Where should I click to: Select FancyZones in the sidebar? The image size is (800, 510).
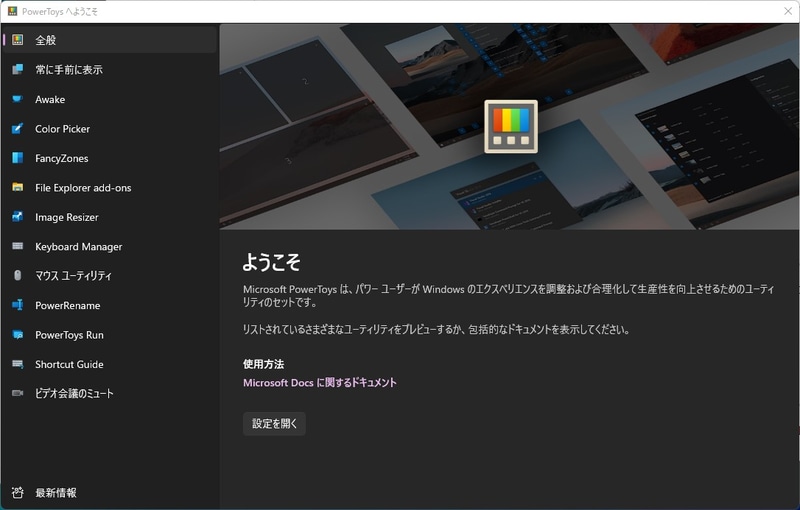[110, 158]
